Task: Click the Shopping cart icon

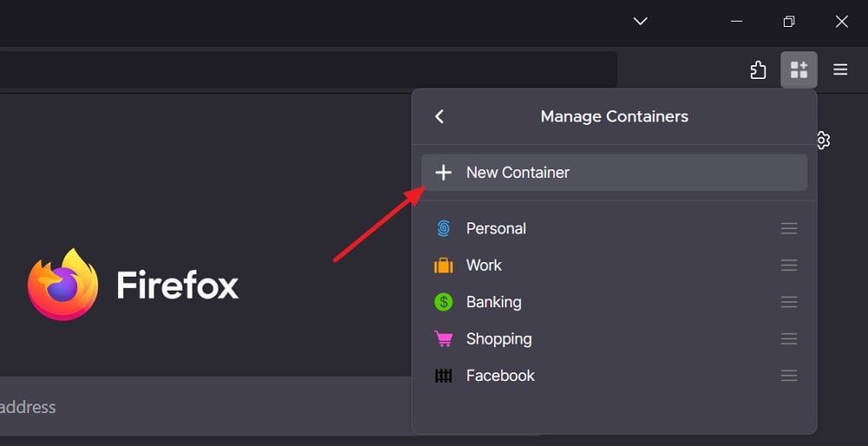Action: [444, 338]
